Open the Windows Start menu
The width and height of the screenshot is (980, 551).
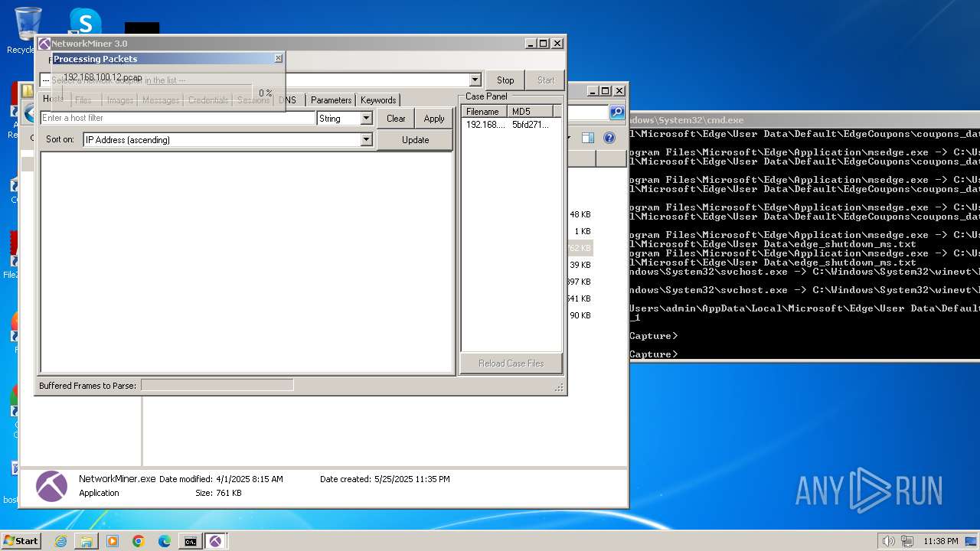point(21,541)
